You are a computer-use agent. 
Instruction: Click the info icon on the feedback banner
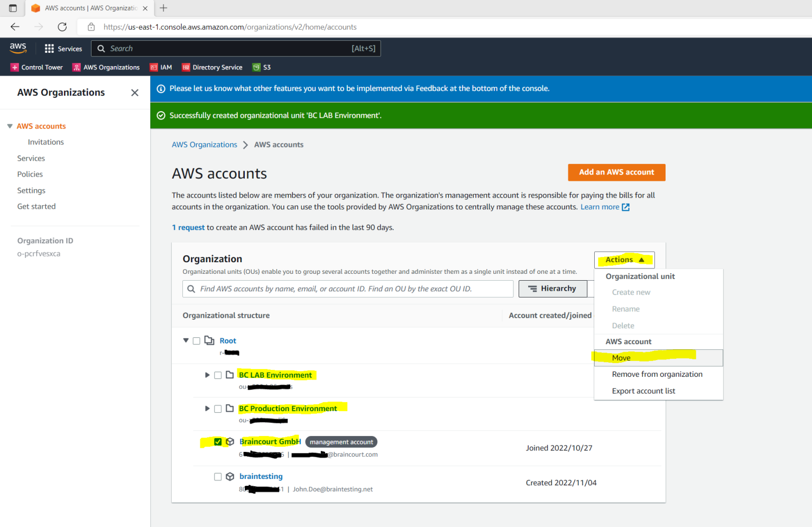(161, 88)
